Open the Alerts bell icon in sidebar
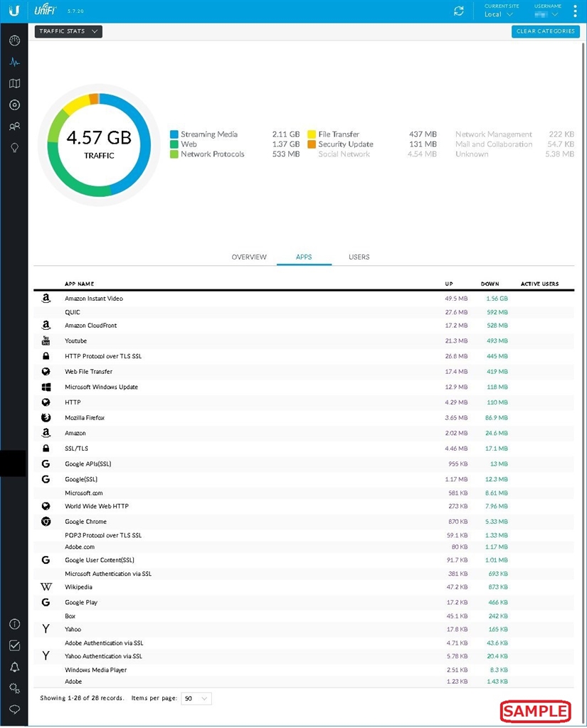The image size is (587, 728). [x=14, y=667]
